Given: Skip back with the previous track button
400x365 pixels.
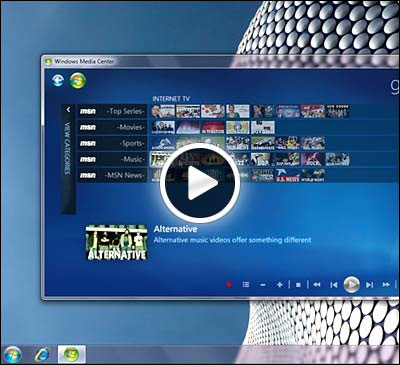Looking at the screenshot, I should coord(334,285).
